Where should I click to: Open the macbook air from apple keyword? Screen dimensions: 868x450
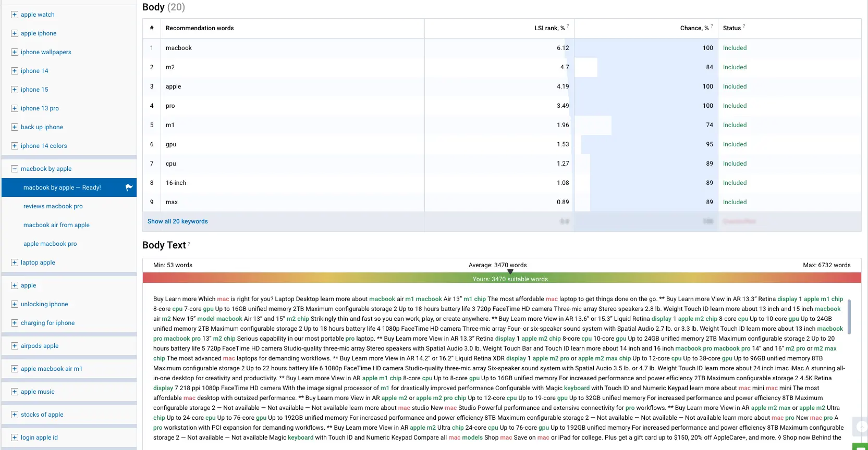tap(56, 225)
